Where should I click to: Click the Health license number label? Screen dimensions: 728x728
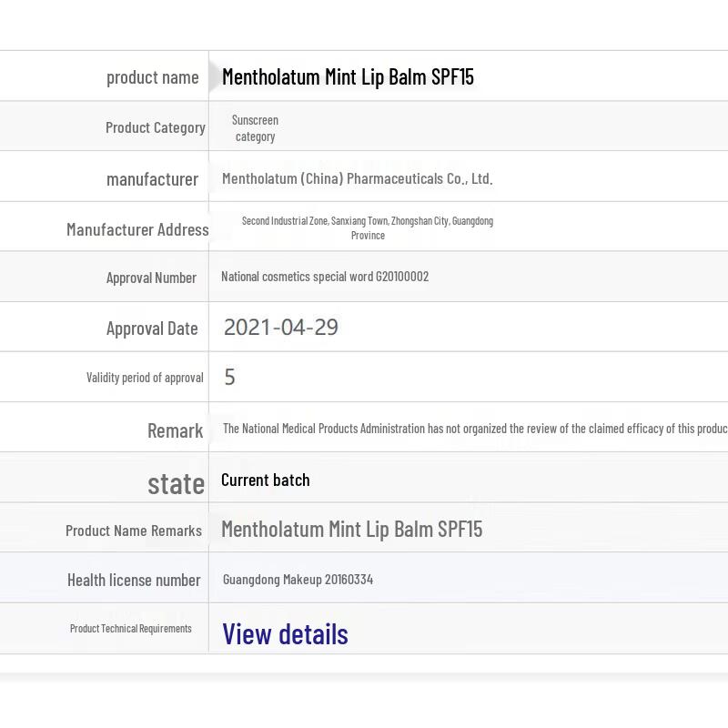point(134,580)
